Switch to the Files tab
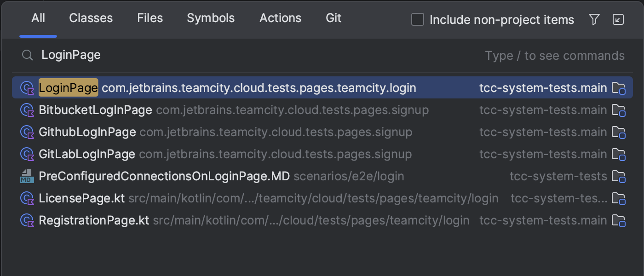The width and height of the screenshot is (644, 276). coord(150,18)
